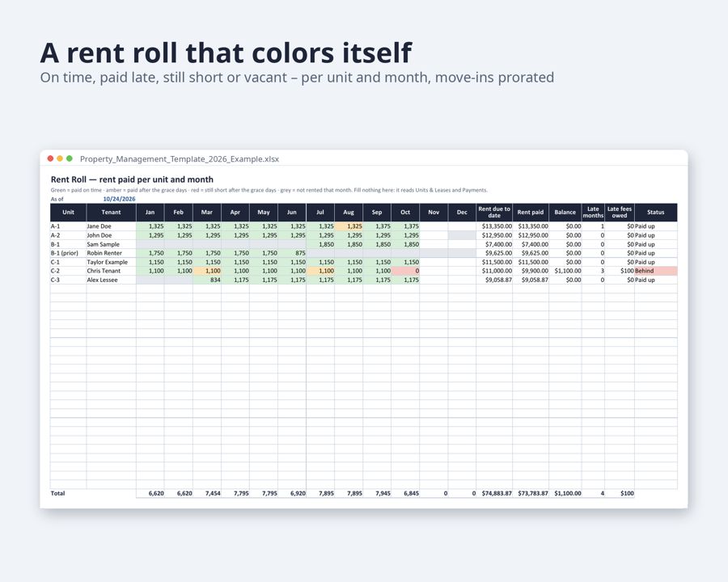The image size is (728, 582).
Task: Select the 'Rent Roll — rent paid per unit' heading
Action: click(132, 179)
